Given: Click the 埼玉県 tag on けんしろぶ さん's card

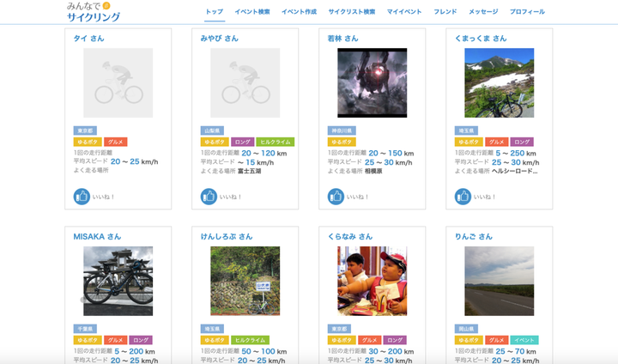Looking at the screenshot, I should (x=212, y=329).
